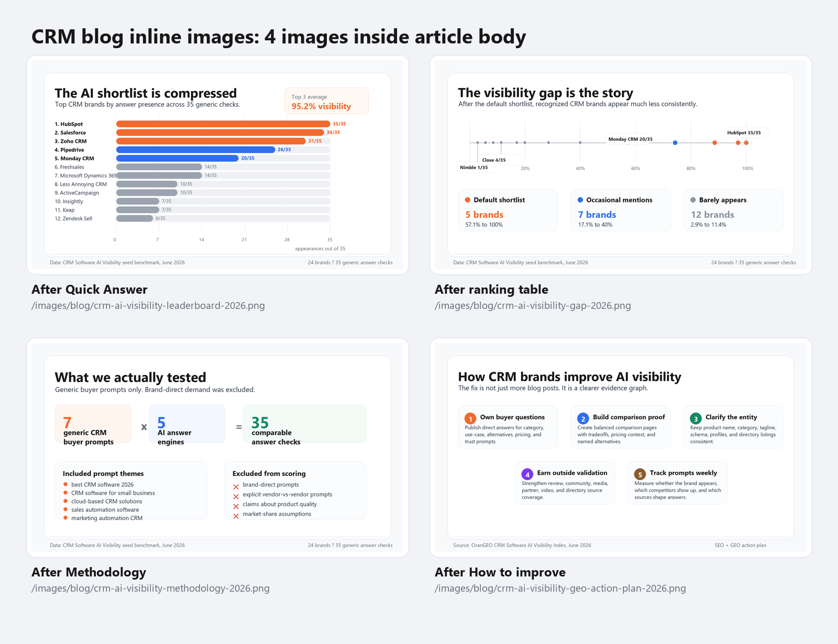Click the purple number 4 circle icon

point(527,474)
